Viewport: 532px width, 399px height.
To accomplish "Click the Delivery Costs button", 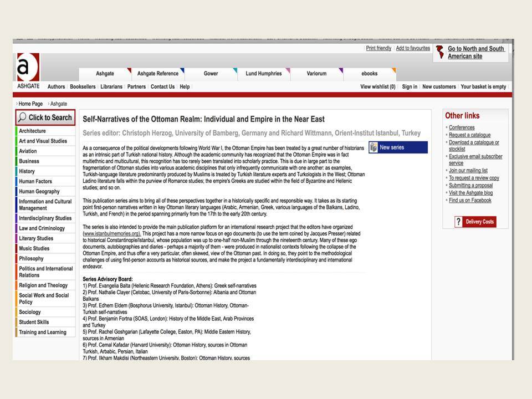I will point(475,222).
